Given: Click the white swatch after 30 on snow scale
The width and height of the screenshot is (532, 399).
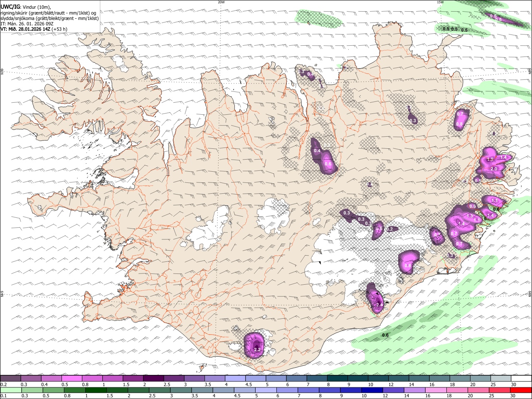Looking at the screenshot, I should (x=521, y=379).
